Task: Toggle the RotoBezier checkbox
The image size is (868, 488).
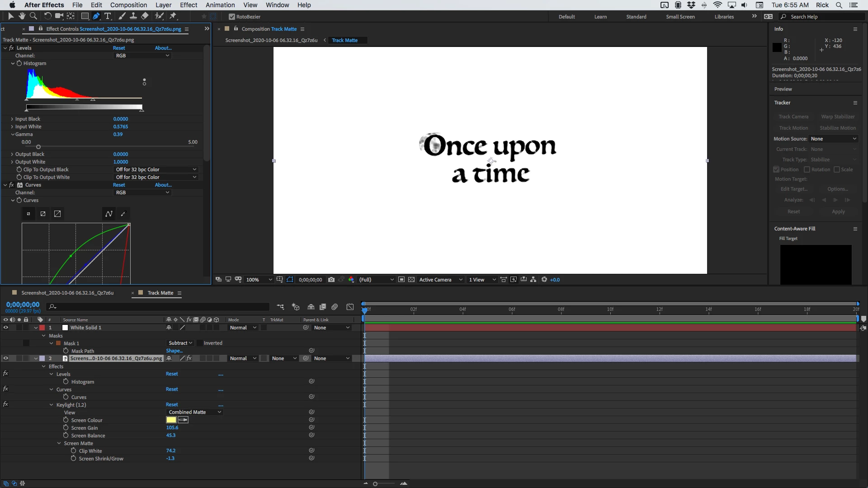Action: (x=232, y=17)
